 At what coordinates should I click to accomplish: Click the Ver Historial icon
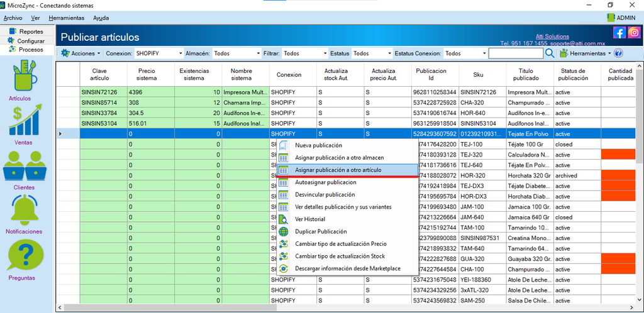(284, 219)
